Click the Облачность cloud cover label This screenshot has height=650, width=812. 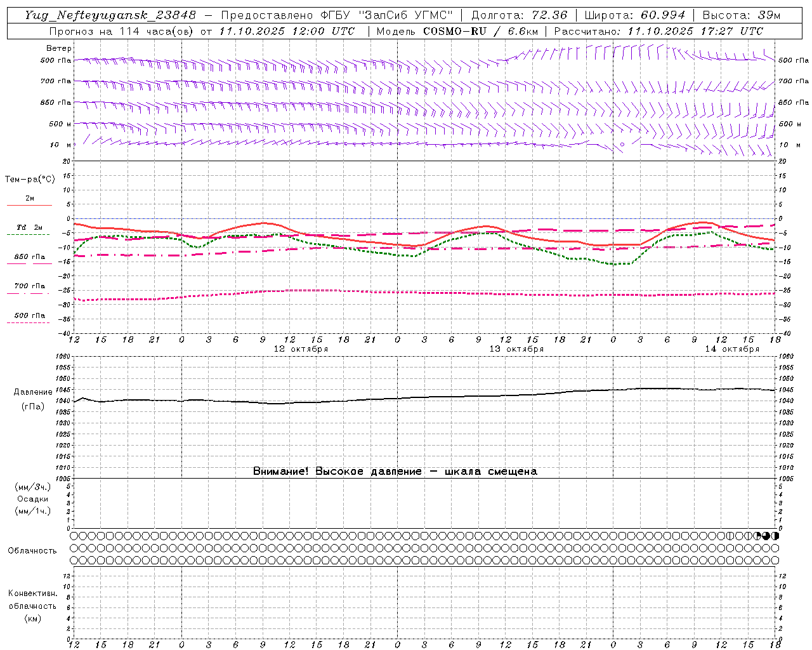(x=32, y=551)
